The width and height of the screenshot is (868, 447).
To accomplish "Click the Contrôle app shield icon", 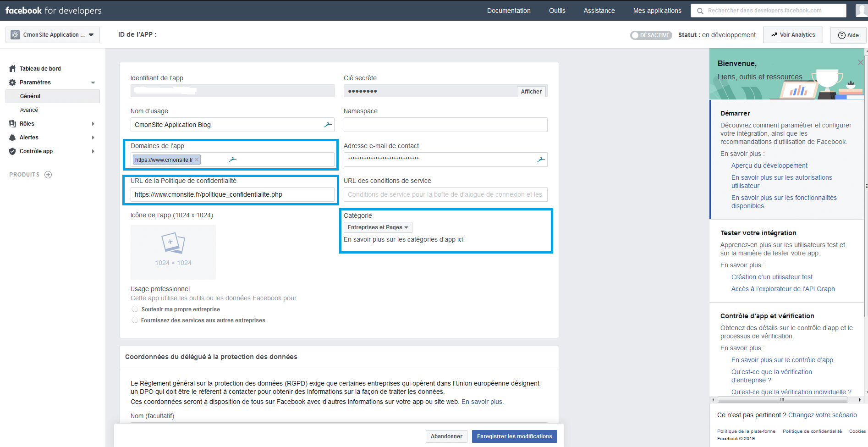I will 12,151.
